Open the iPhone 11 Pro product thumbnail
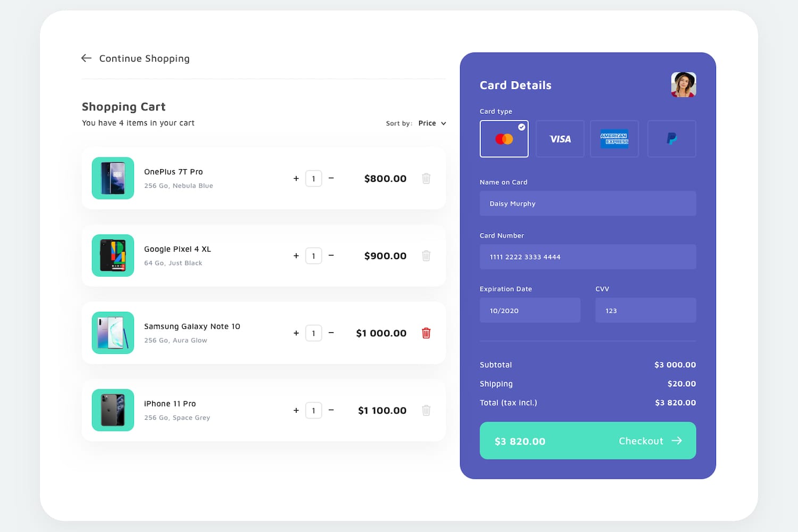This screenshot has height=532, width=798. coord(113,410)
